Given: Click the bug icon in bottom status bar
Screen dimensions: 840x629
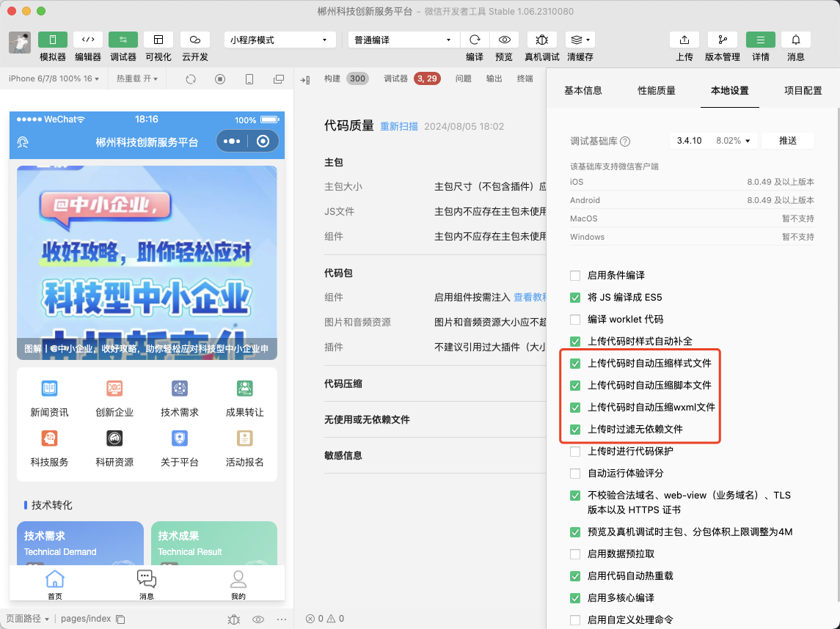Looking at the screenshot, I should (x=233, y=619).
